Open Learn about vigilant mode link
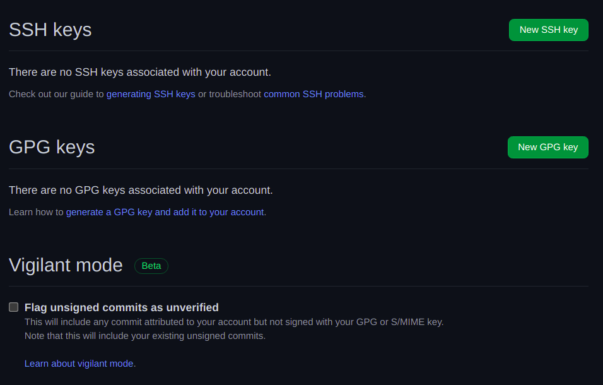Image resolution: width=603 pixels, height=385 pixels. pos(79,363)
